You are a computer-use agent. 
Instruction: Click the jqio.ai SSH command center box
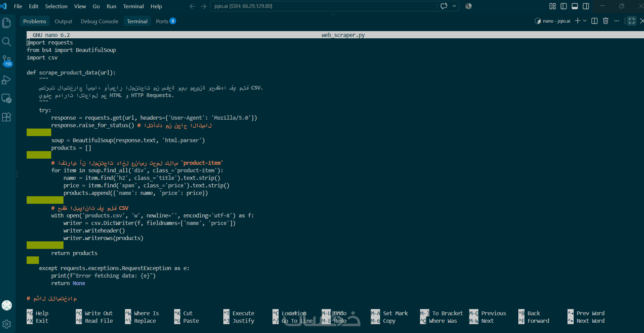pyautogui.click(x=324, y=6)
